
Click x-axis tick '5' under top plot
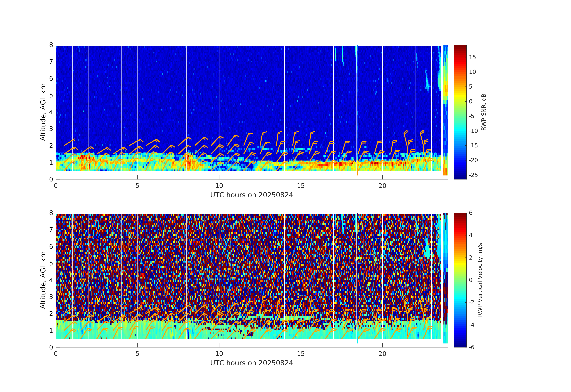137,186
